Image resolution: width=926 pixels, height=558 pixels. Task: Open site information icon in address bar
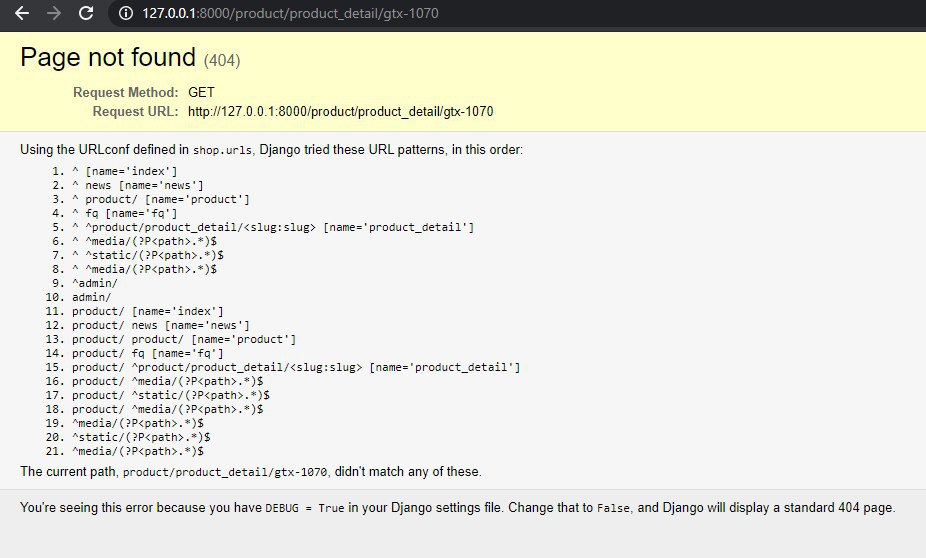tap(126, 13)
